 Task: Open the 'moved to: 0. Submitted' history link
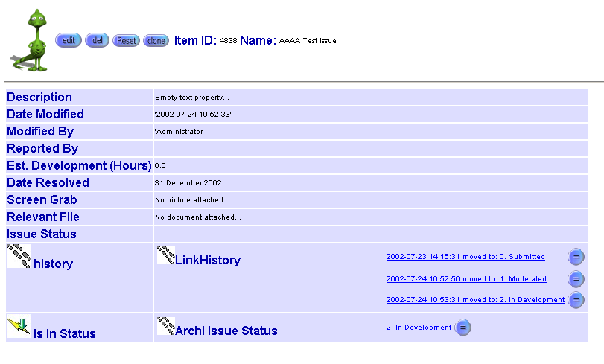pyautogui.click(x=465, y=257)
